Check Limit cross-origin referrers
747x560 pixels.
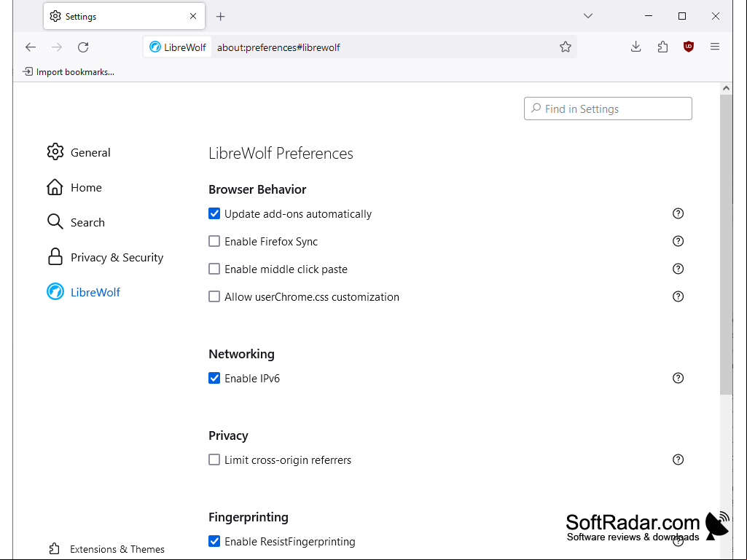coord(214,460)
